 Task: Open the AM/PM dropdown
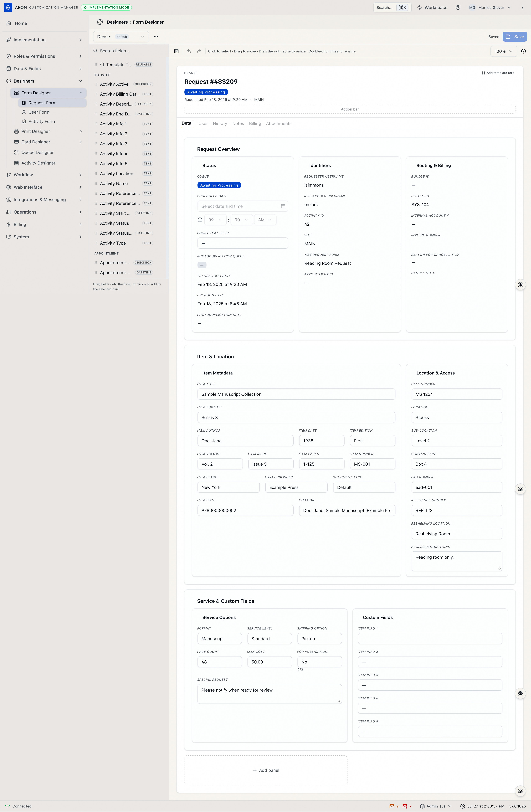coord(265,220)
